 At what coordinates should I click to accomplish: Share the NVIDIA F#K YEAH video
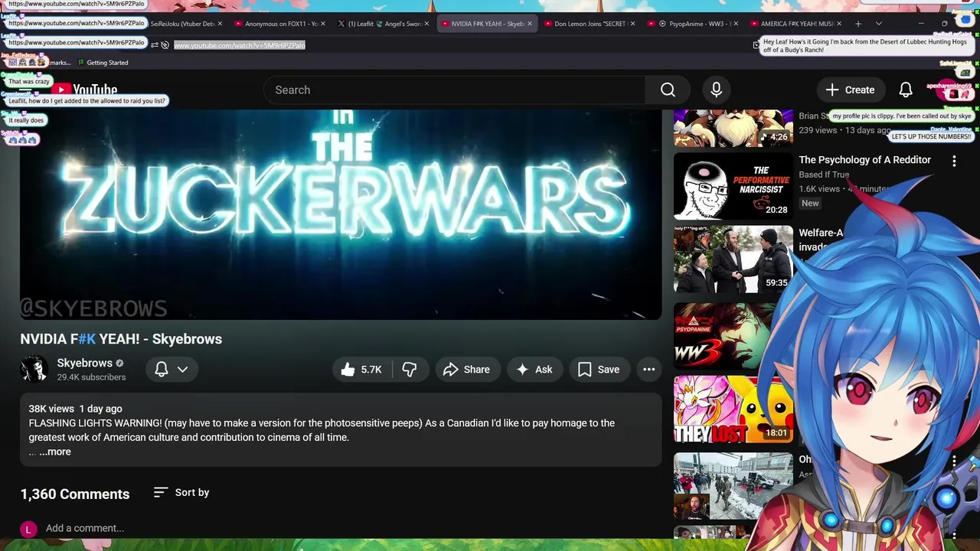[466, 370]
